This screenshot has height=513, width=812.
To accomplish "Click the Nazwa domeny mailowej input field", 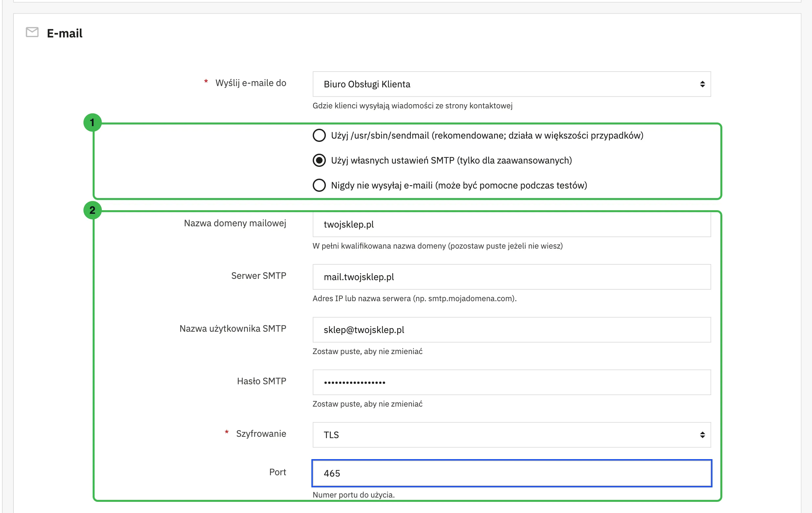I will (511, 224).
